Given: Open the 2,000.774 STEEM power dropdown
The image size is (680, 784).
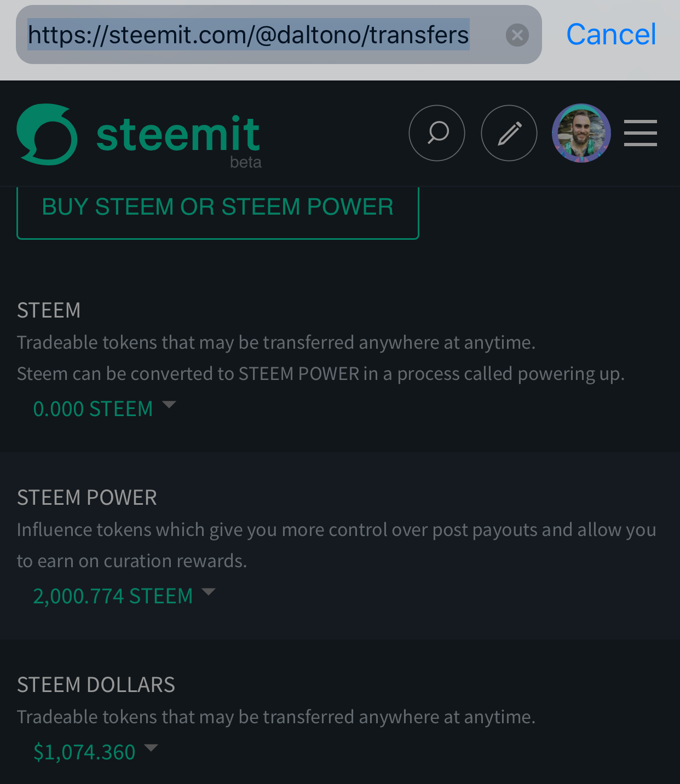Looking at the screenshot, I should (x=113, y=596).
